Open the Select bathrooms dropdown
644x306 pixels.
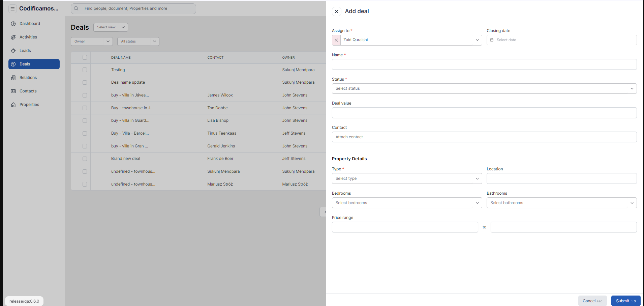coord(561,203)
